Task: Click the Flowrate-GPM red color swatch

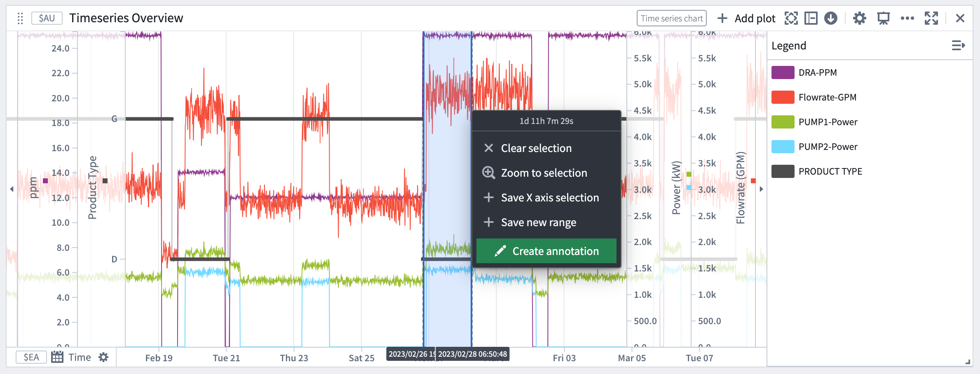Action: click(x=783, y=97)
